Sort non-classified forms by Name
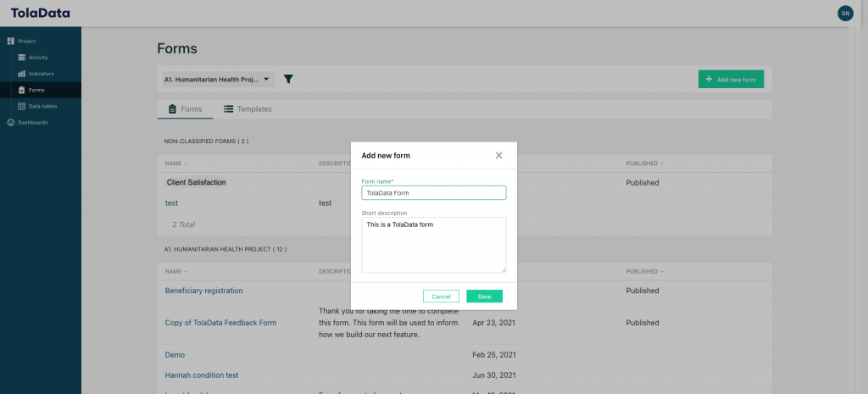Screen dimensions: 868x394 click(x=176, y=164)
